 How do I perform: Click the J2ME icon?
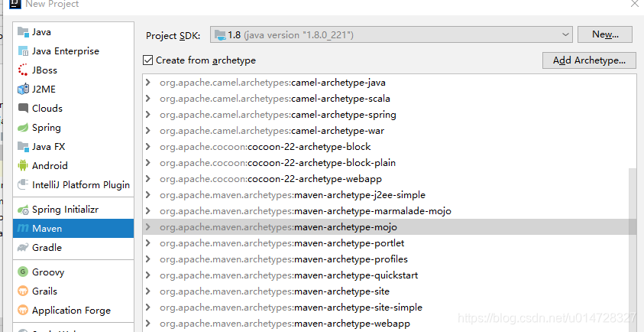[24, 90]
